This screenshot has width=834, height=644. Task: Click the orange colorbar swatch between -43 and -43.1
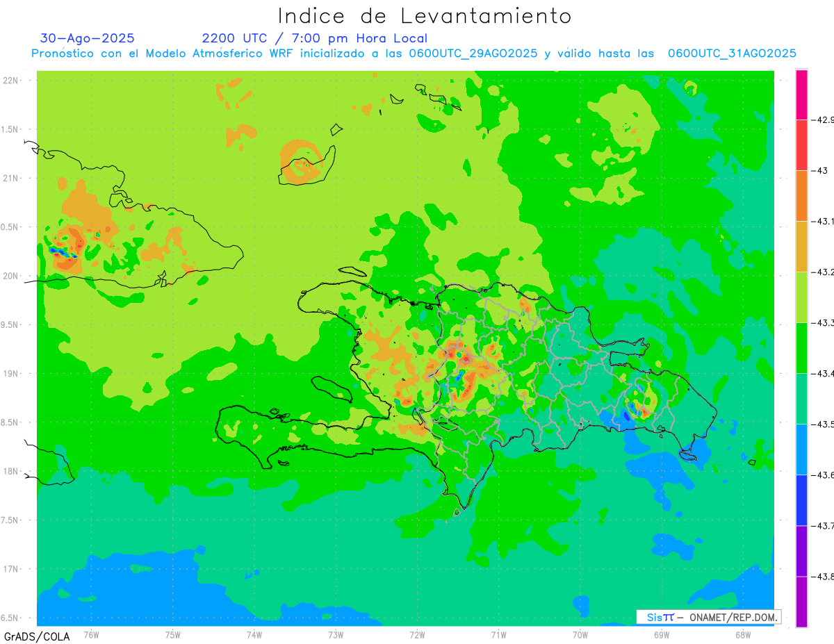pyautogui.click(x=801, y=196)
